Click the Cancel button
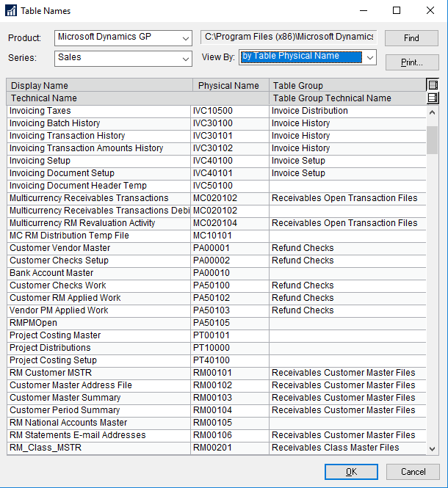Viewport: 448px width, 488px height. (413, 471)
